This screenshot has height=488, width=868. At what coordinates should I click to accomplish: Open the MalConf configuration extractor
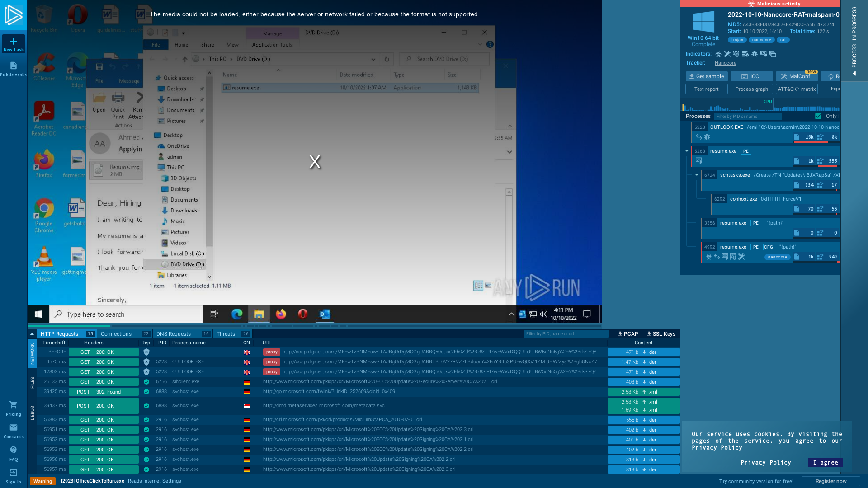click(796, 76)
